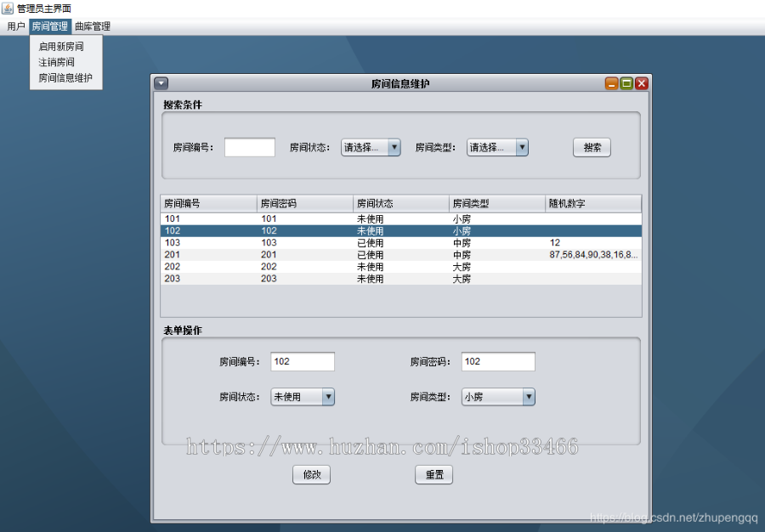
Task: Click the 房间密码 field showing 102
Action: pos(498,361)
